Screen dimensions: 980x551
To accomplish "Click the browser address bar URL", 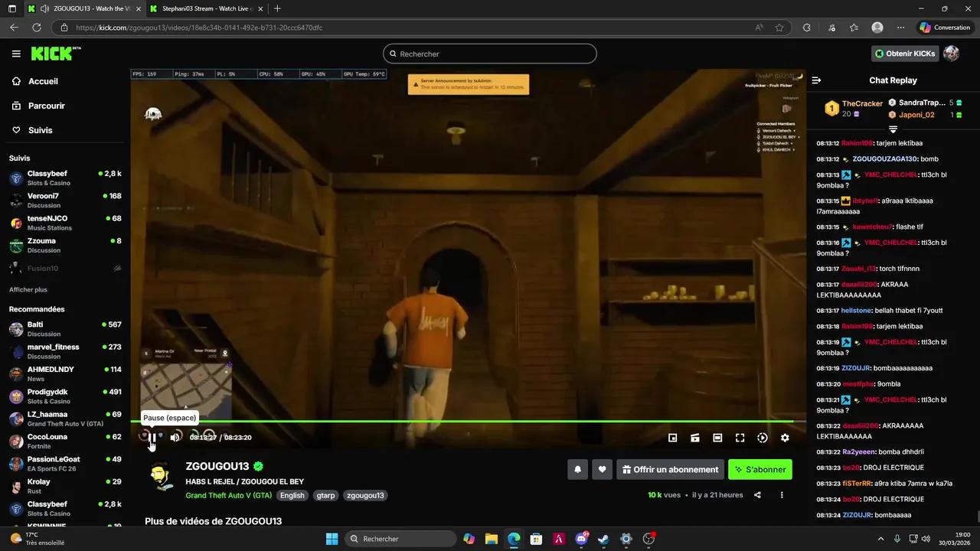I will [x=199, y=28].
